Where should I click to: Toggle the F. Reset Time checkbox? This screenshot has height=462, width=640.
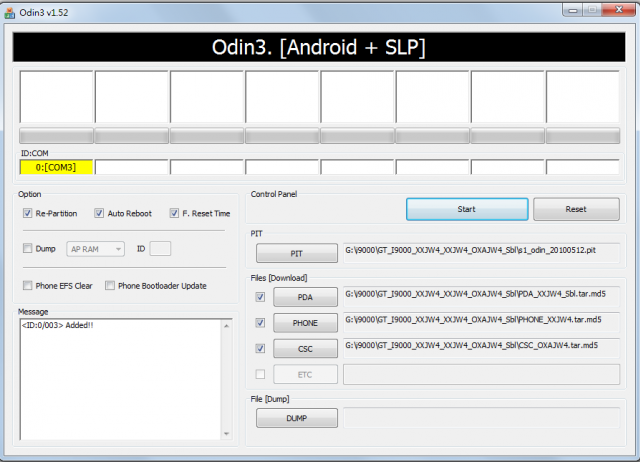(x=174, y=213)
